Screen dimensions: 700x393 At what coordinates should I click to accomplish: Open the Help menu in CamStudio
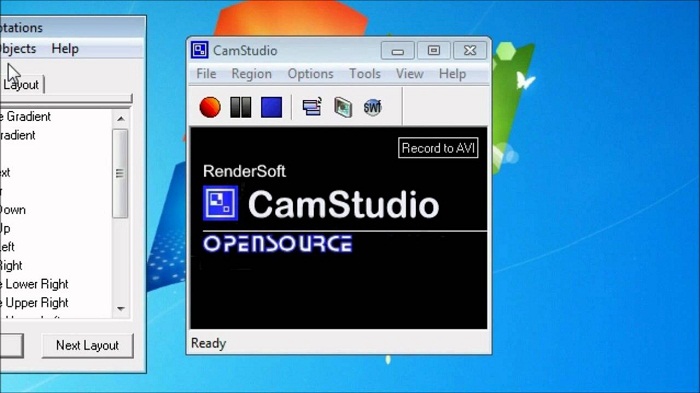pos(452,74)
